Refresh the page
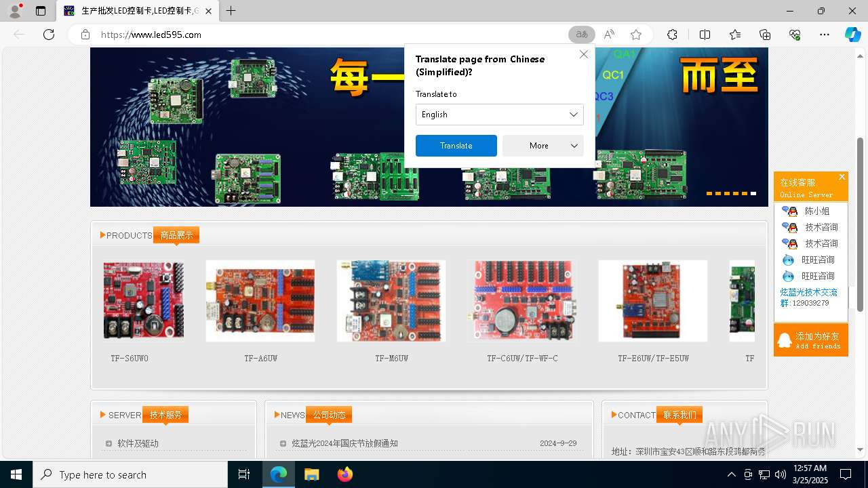 (49, 35)
